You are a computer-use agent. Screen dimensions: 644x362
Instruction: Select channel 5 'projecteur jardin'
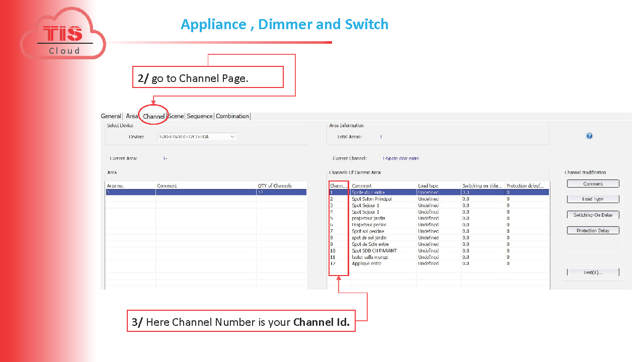point(439,218)
